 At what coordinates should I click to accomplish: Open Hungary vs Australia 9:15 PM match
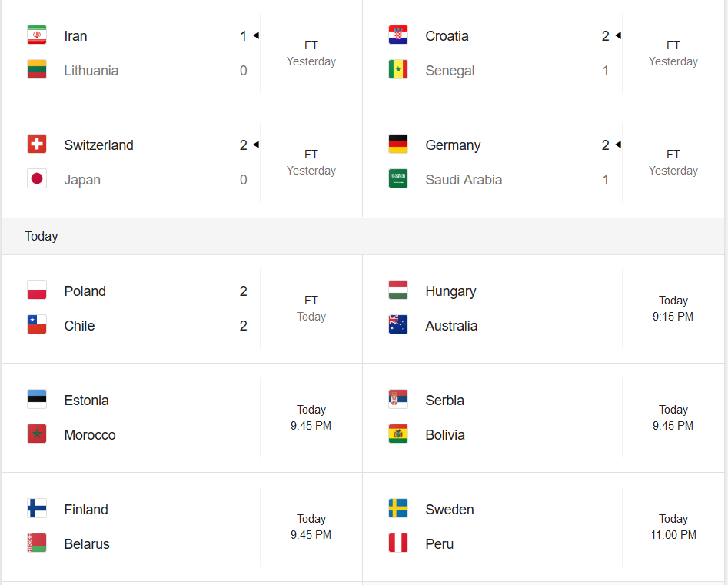point(544,309)
